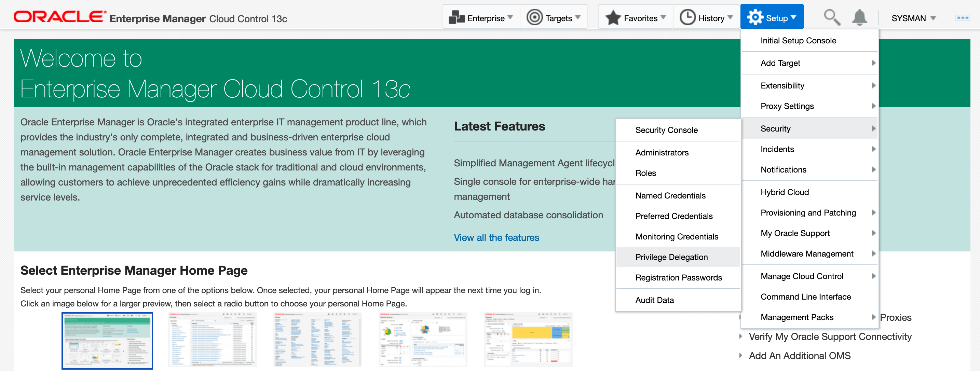This screenshot has width=980, height=371.
Task: Choose Named Credentials from Security submenu
Action: pyautogui.click(x=670, y=196)
